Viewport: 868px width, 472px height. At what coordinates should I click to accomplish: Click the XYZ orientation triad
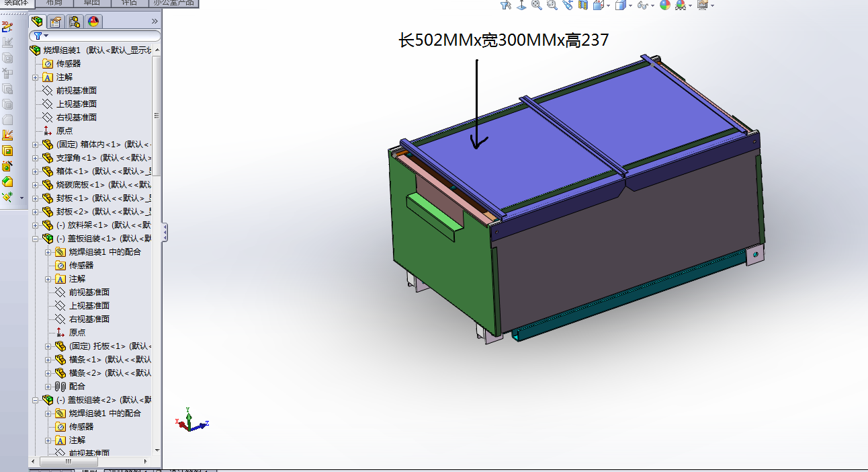tap(192, 420)
